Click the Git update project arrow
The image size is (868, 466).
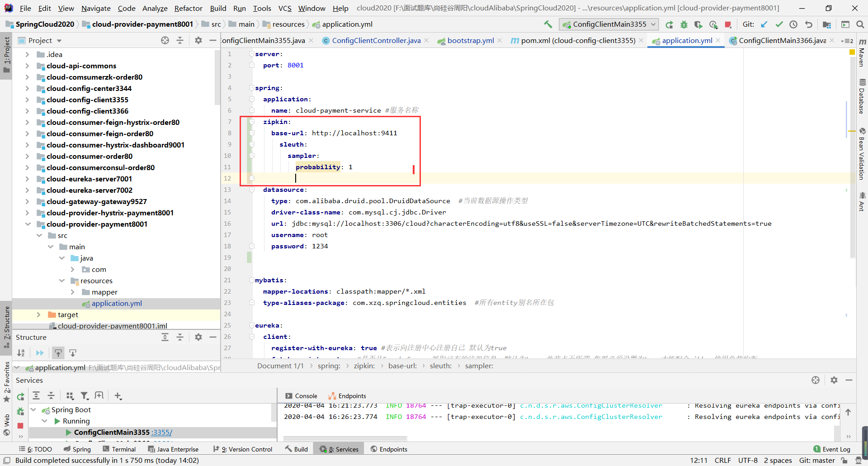tap(764, 24)
